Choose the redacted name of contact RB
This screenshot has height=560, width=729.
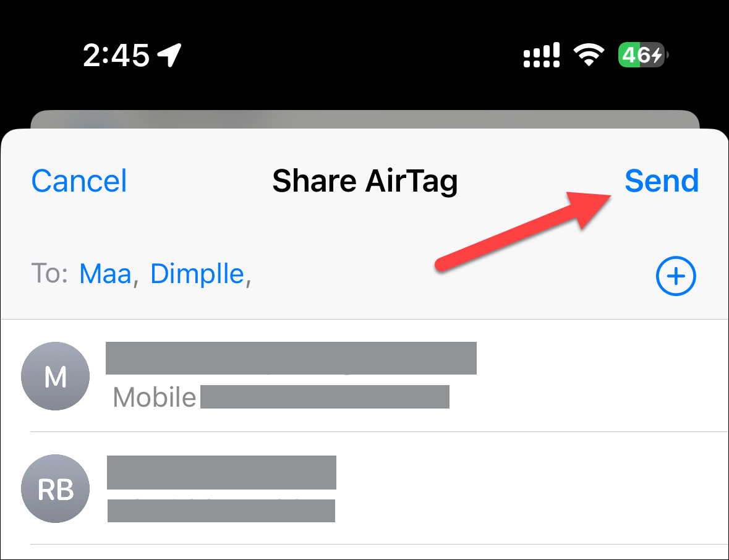point(221,472)
